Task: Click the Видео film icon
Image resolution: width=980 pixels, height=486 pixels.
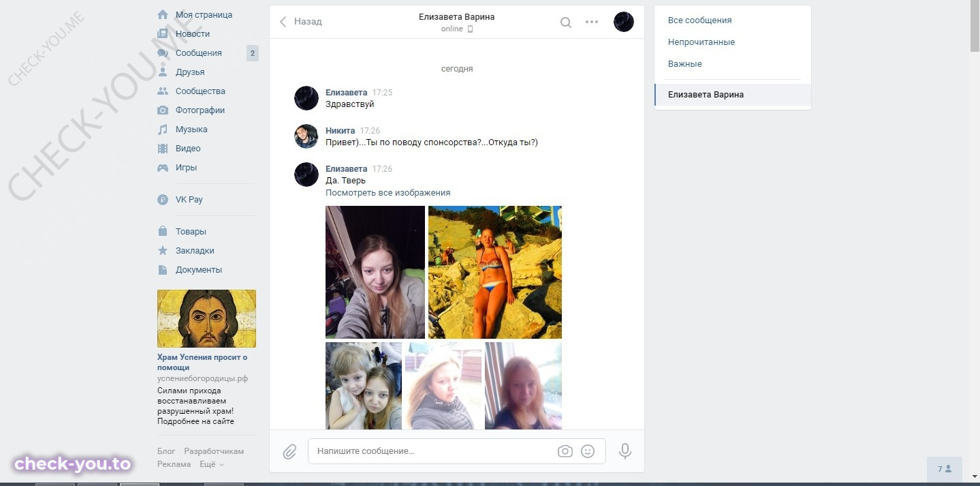Action: click(163, 148)
